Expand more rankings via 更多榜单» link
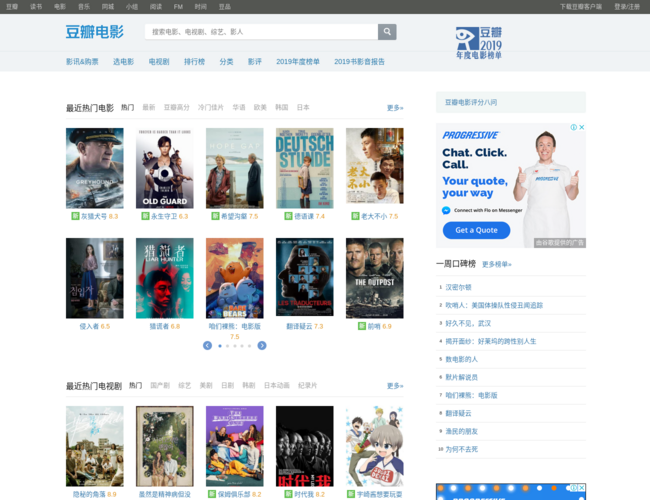This screenshot has width=650, height=500. pos(496,265)
